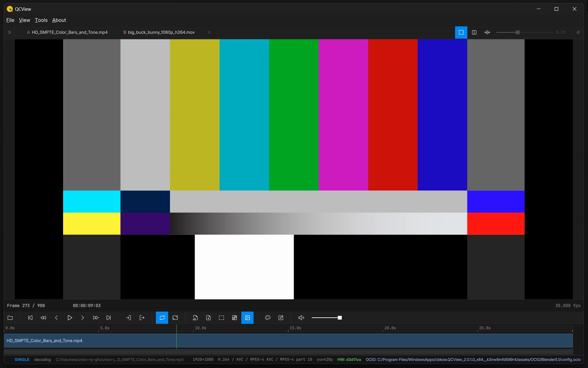
Task: Set the out point marker
Action: pos(142,318)
